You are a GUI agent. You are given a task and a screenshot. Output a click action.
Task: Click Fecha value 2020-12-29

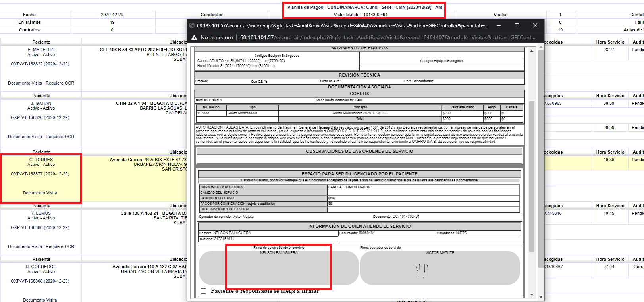coord(112,15)
